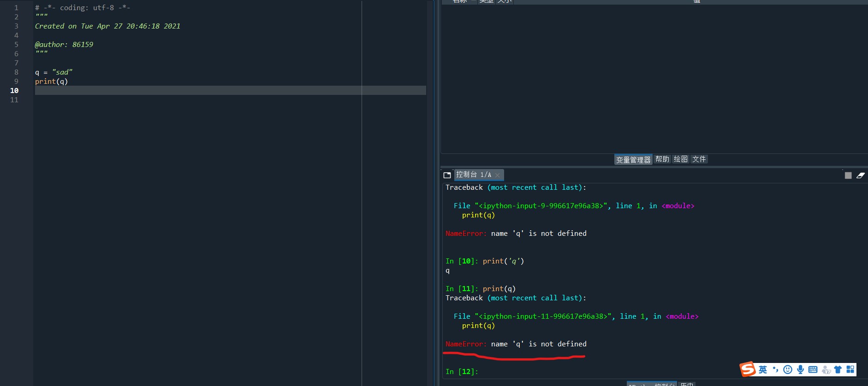Click console output q under In [10]
Image resolution: width=868 pixels, height=386 pixels.
point(447,271)
